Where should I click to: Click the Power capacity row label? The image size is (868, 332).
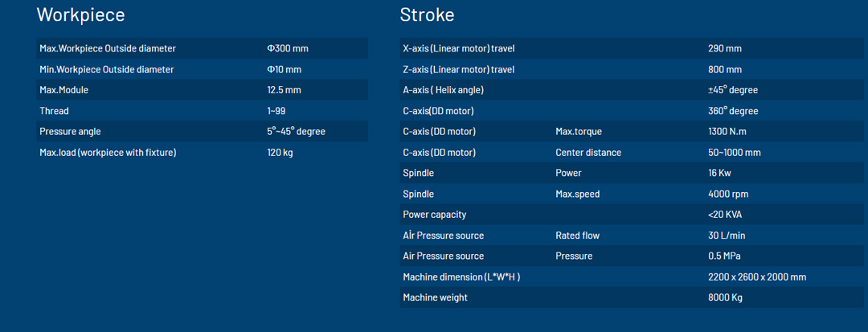point(434,215)
